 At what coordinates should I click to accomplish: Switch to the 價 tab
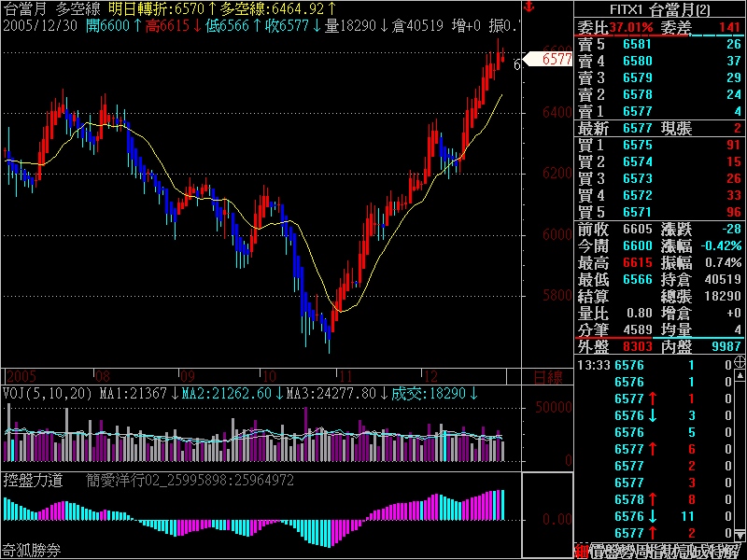point(597,551)
